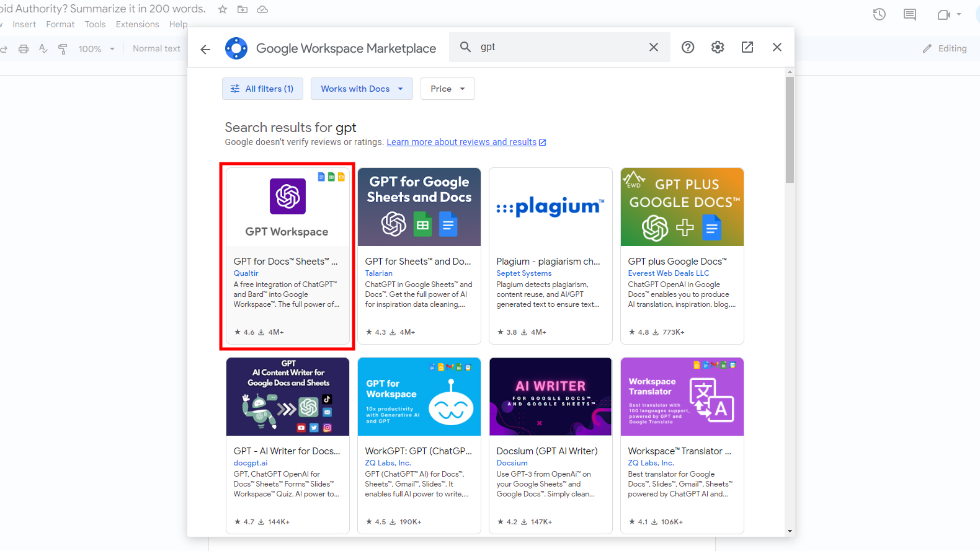Open the Extensions menu
The width and height of the screenshot is (980, 551).
[x=137, y=24]
